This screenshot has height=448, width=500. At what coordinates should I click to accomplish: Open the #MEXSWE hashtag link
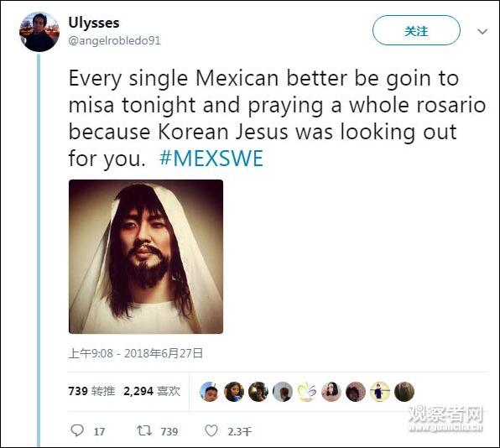211,159
